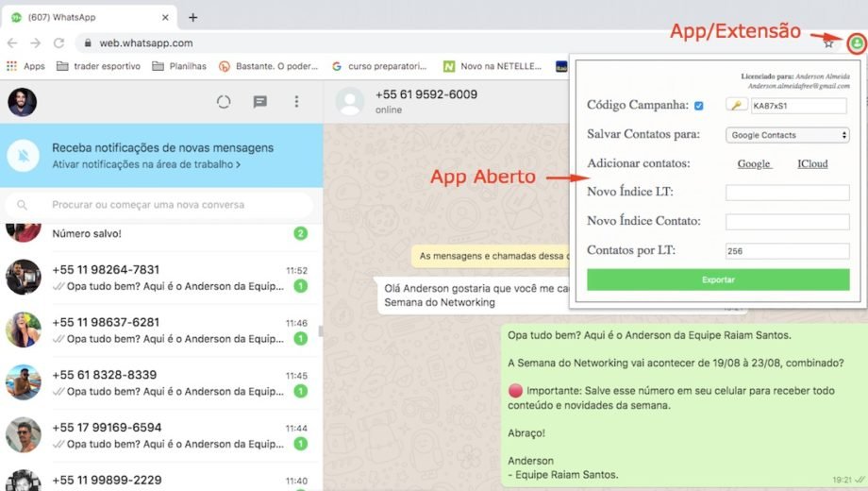Image resolution: width=868 pixels, height=491 pixels.
Task: Click the unread badge showing 2
Action: point(301,233)
